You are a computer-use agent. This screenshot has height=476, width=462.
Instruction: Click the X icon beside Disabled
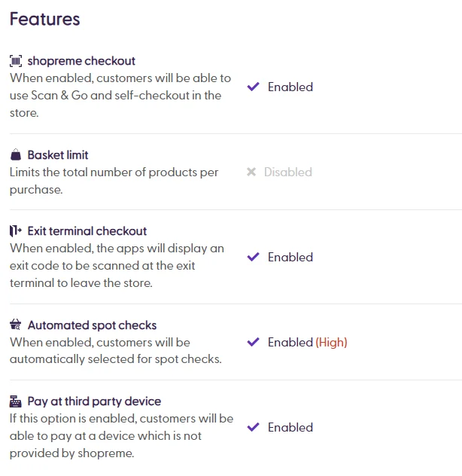[251, 172]
